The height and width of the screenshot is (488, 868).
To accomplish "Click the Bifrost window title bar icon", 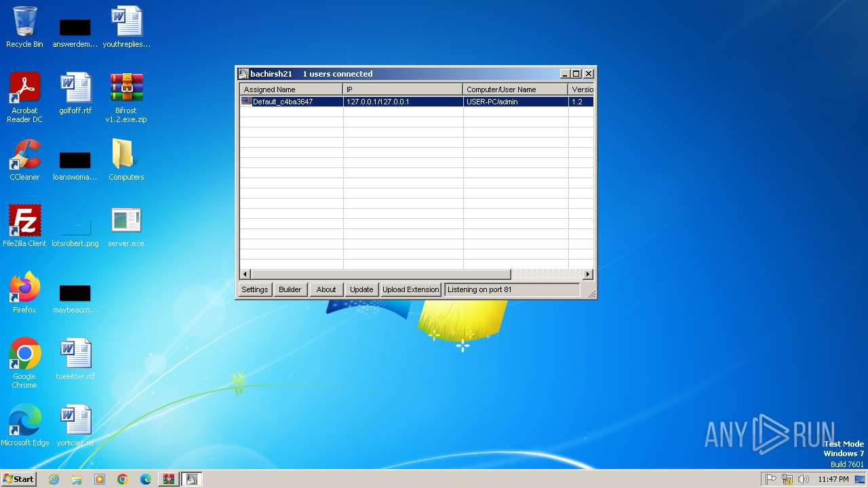I will click(x=243, y=74).
